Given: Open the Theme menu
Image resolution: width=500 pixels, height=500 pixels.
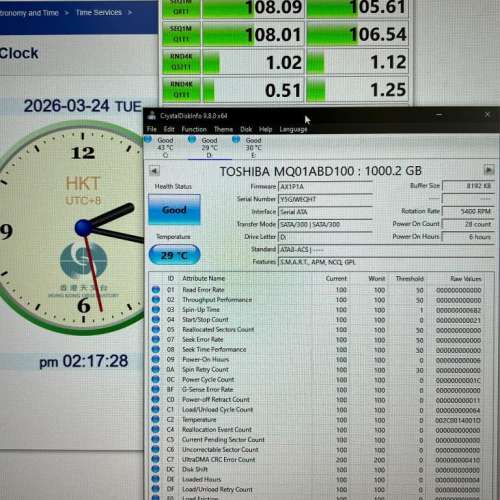Looking at the screenshot, I should 223,129.
